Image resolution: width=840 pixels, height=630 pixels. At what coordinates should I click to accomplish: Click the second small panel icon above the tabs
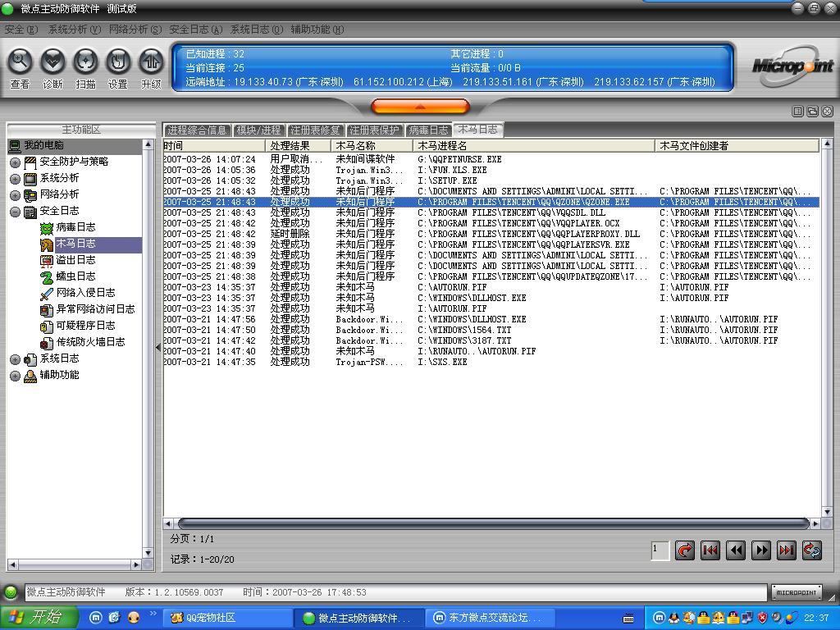813,112
